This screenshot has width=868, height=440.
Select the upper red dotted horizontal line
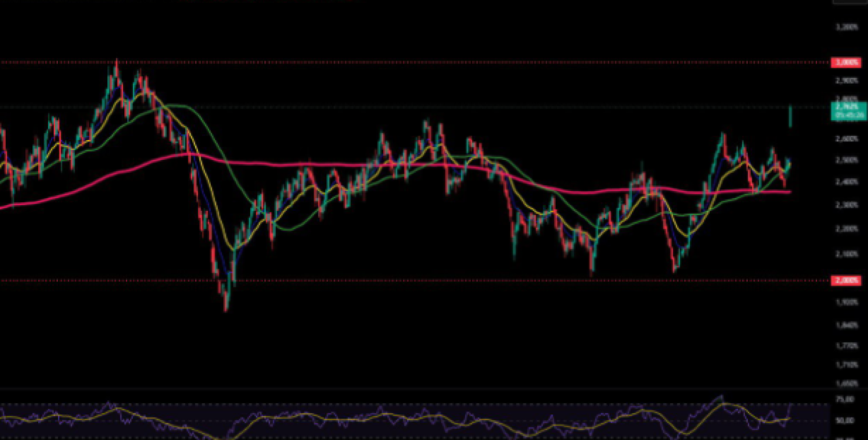(407, 63)
